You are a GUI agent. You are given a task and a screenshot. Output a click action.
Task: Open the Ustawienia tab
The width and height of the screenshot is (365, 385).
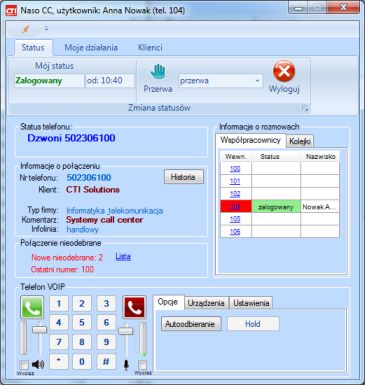[251, 303]
